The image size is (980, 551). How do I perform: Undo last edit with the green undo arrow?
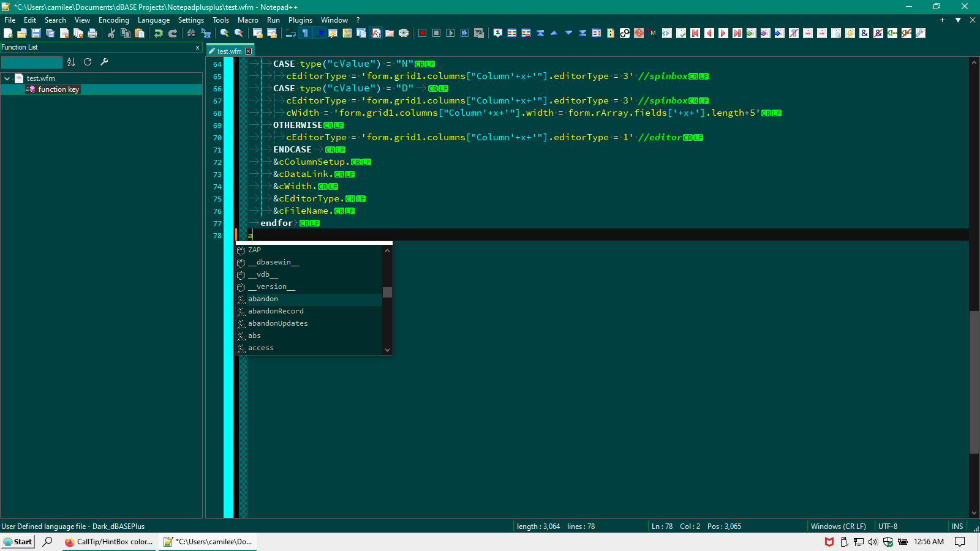click(158, 34)
